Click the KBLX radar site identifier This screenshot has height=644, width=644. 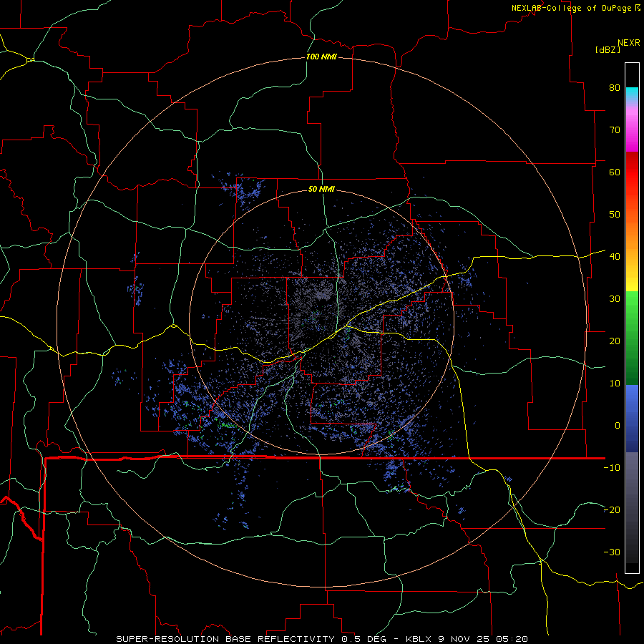click(x=419, y=639)
